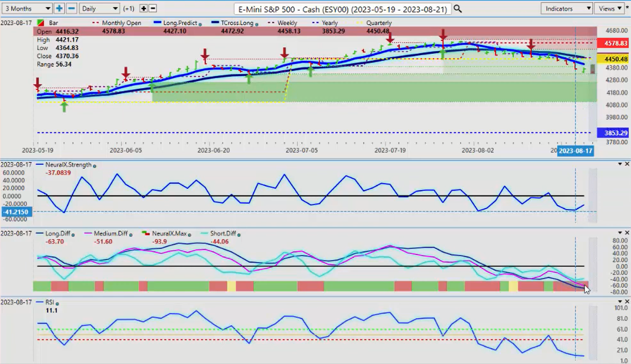Click the Open 4416.32 value row

(x=57, y=32)
